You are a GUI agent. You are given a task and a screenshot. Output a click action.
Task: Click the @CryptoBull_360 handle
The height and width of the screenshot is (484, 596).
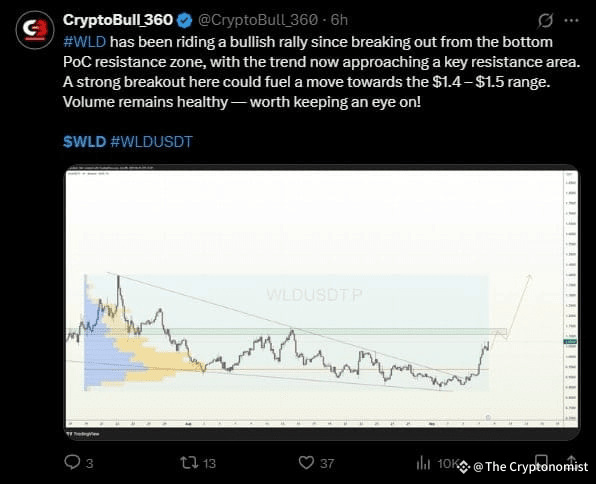(258, 20)
